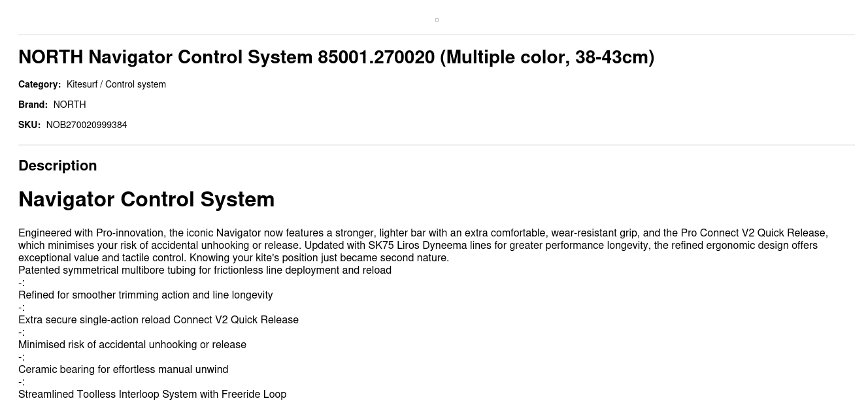Click the SKU number NOB270020999384
The image size is (868, 420).
click(x=86, y=125)
